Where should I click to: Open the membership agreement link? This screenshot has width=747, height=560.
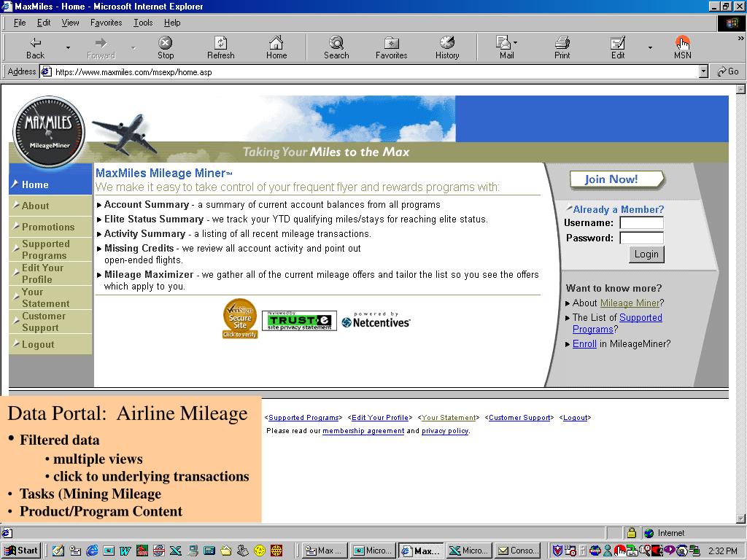pyautogui.click(x=363, y=430)
